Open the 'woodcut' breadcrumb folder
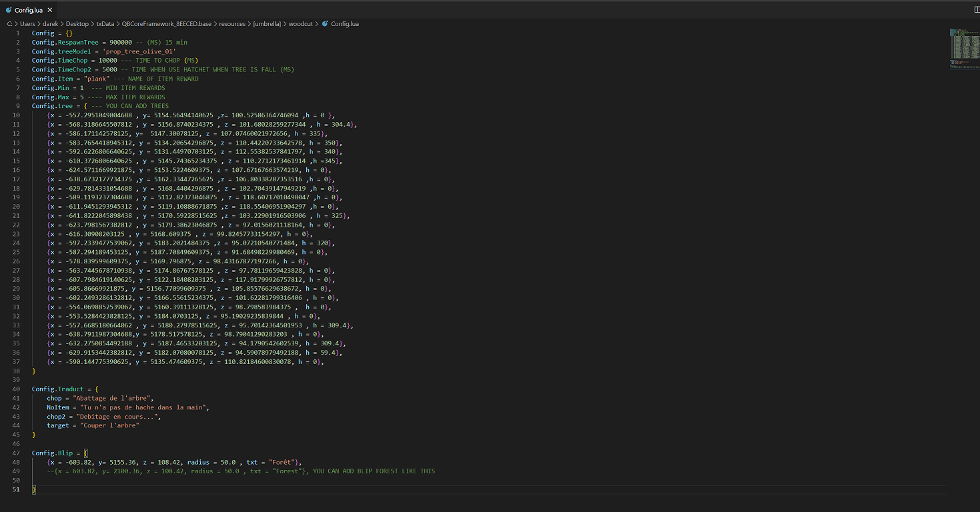 [x=302, y=23]
